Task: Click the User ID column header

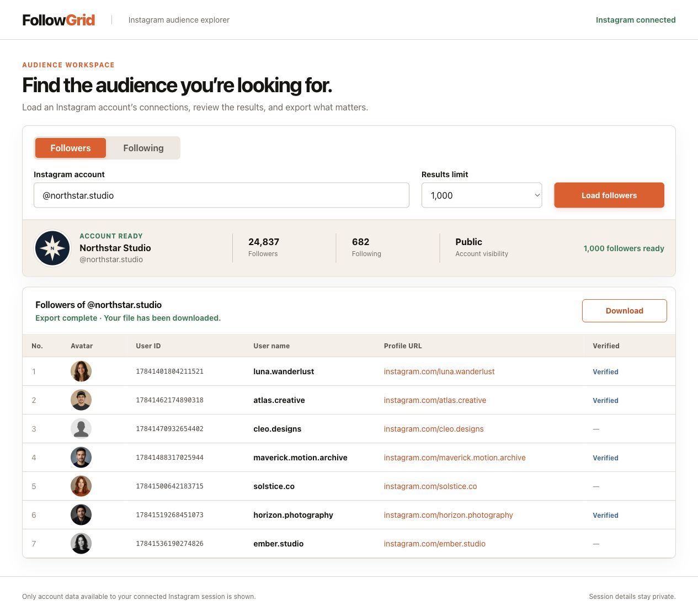Action: click(x=148, y=346)
